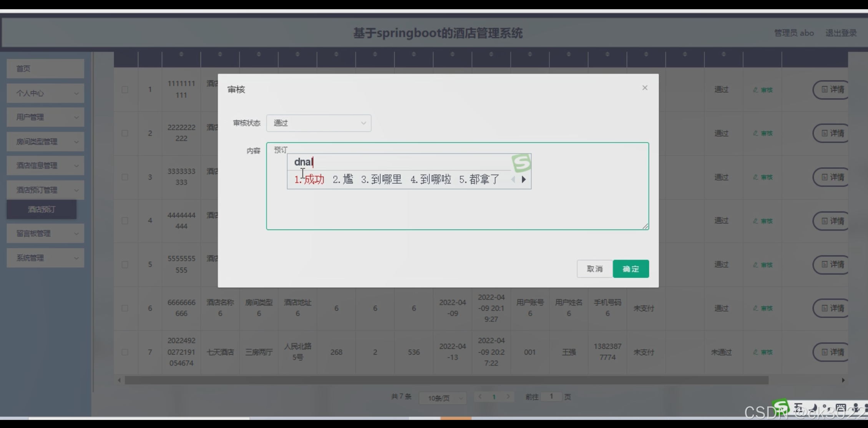The height and width of the screenshot is (428, 868).
Task: Click next-page arrow in IME candidate bar
Action: [524, 180]
